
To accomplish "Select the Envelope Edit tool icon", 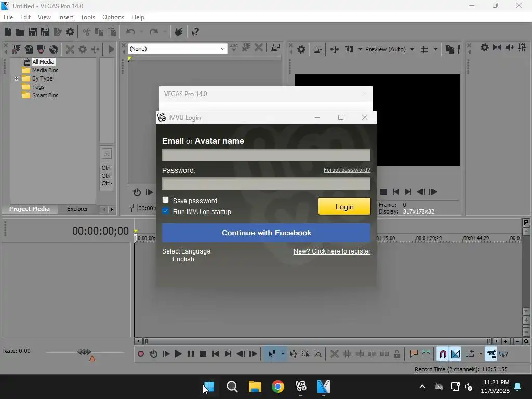I will pyautogui.click(x=294, y=354).
